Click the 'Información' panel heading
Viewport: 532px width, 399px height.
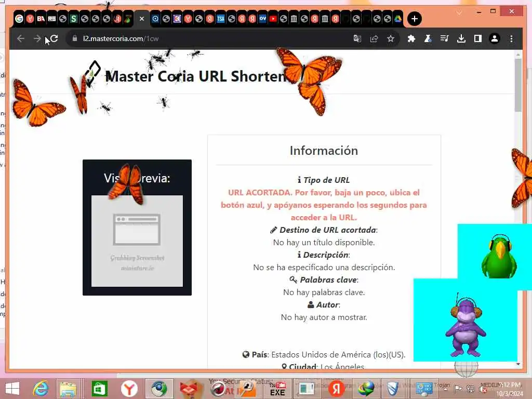(x=324, y=151)
